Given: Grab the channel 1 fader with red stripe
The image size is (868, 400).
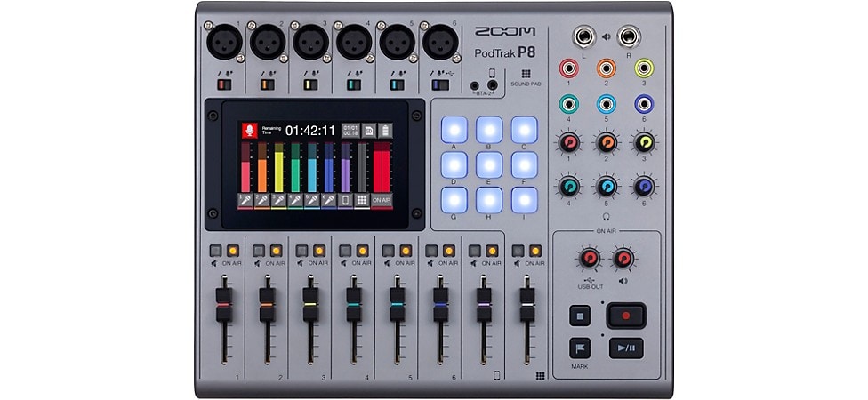Looking at the screenshot, I should (223, 305).
